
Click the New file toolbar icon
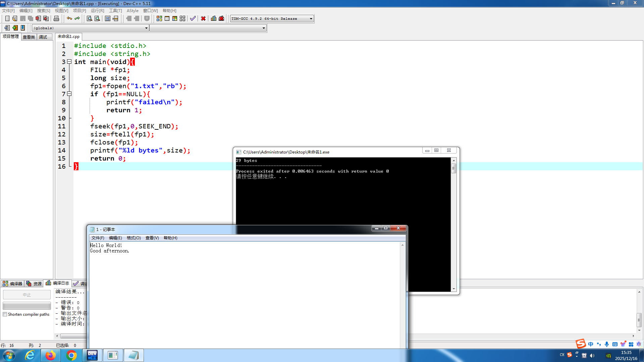7,18
